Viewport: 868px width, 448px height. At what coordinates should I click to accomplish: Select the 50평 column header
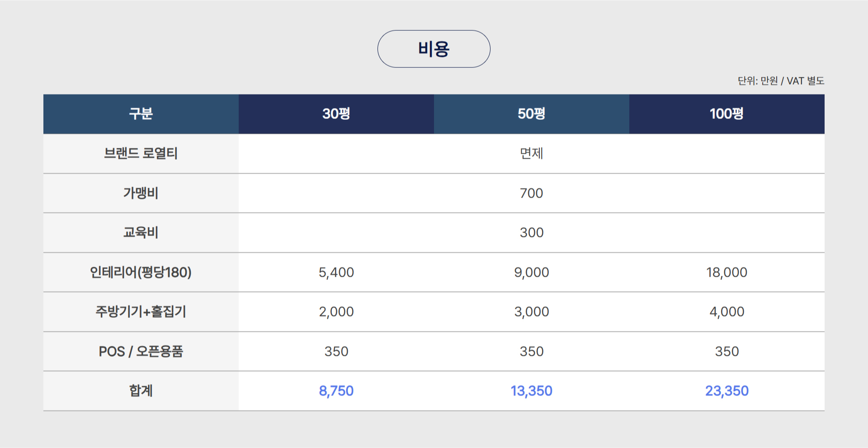point(532,114)
